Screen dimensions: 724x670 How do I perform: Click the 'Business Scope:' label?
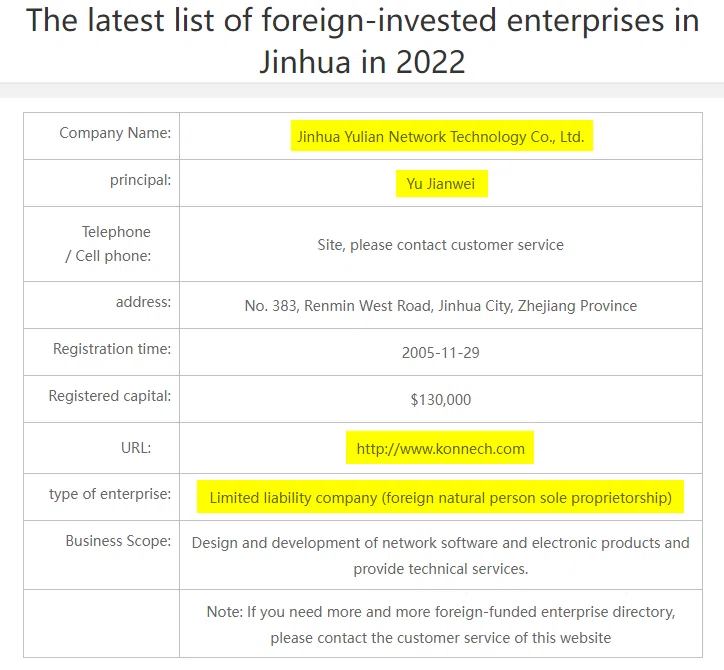point(118,541)
